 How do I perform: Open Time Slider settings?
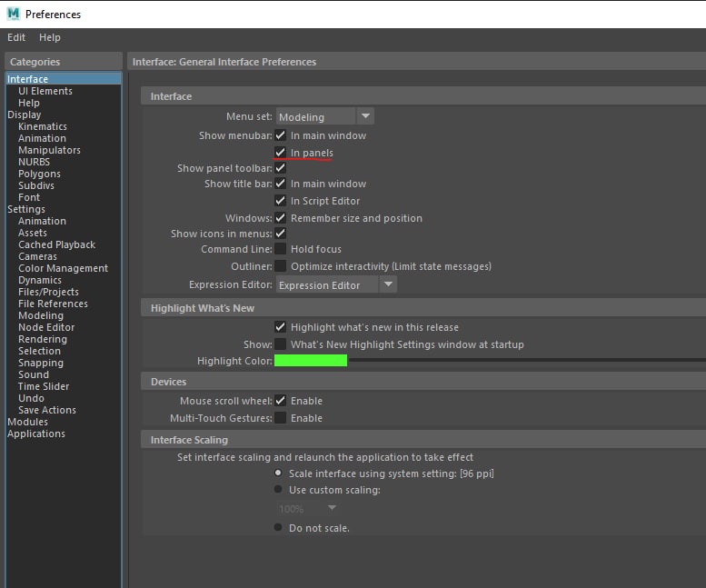(44, 386)
